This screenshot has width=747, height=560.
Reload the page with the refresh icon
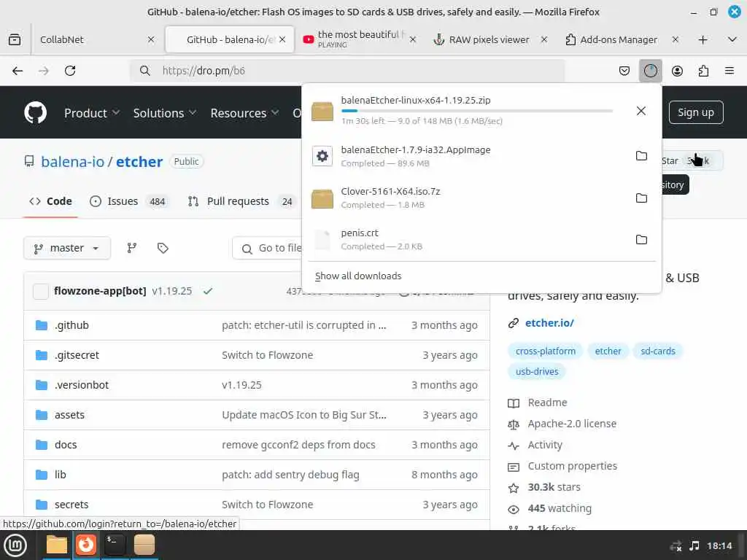tap(70, 71)
